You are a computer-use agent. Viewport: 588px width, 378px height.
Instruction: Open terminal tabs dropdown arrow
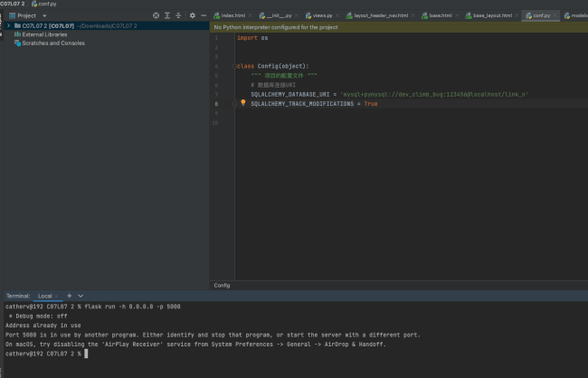[81, 296]
